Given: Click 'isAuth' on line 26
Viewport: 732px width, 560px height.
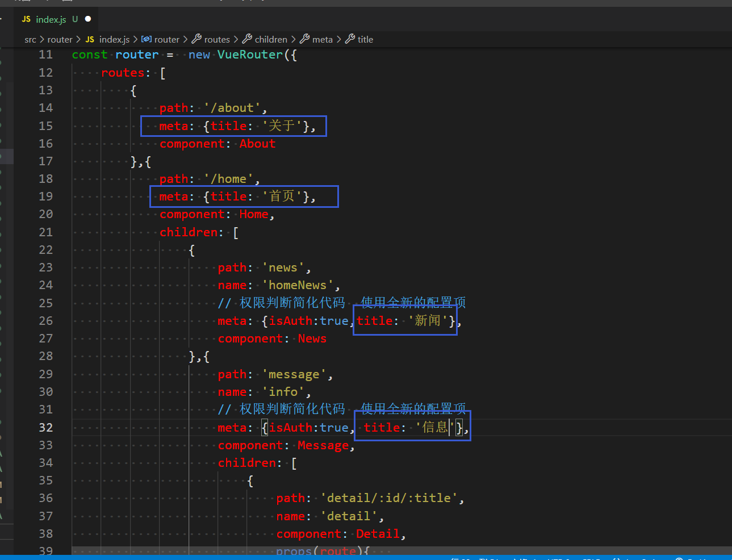Looking at the screenshot, I should 290,321.
